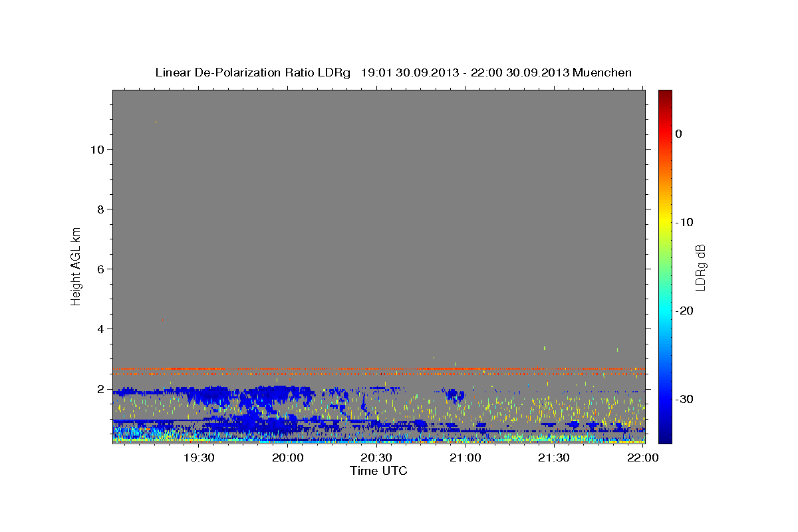
Task: Click the height tick label 2
Action: pos(100,388)
